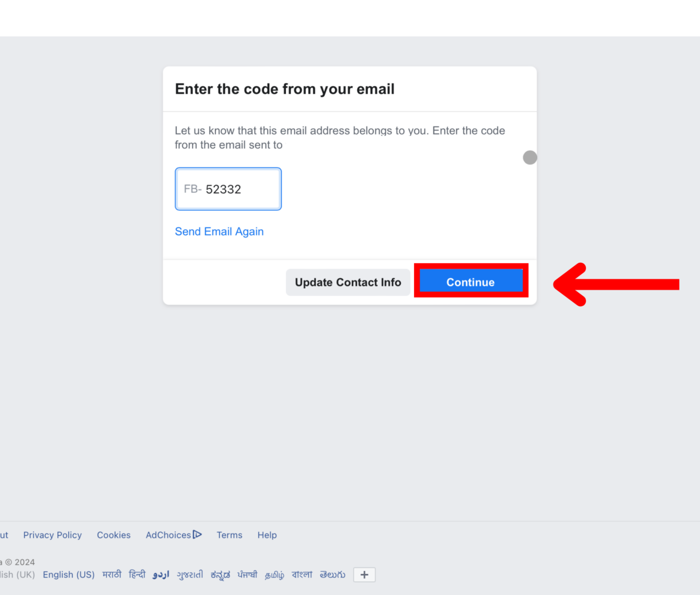
Task: Click the plus button to add more languages
Action: tap(363, 575)
